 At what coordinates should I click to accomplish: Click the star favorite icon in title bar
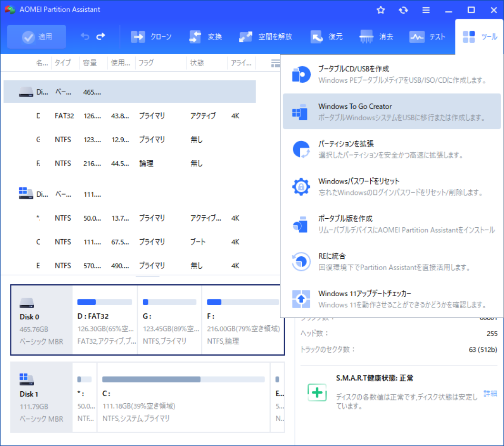(381, 10)
